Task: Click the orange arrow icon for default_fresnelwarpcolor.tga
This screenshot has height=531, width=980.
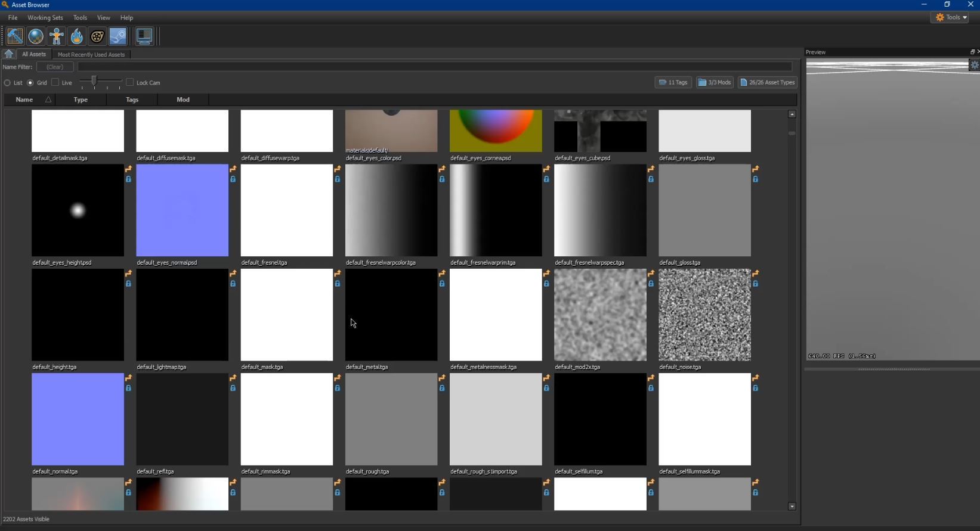Action: pyautogui.click(x=442, y=169)
